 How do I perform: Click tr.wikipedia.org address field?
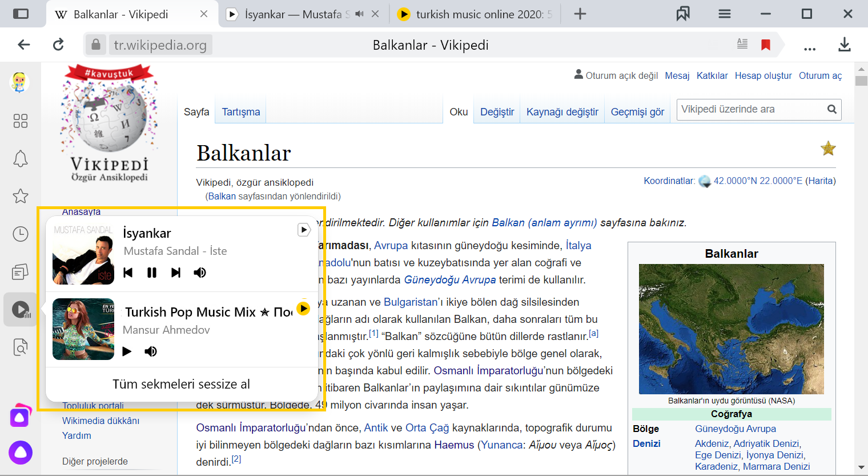(x=160, y=45)
